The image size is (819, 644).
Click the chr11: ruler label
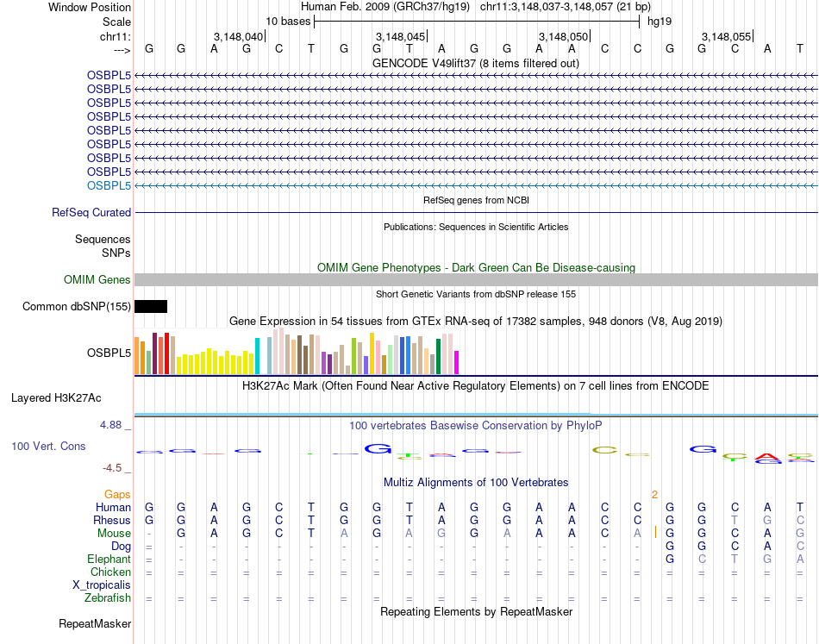pyautogui.click(x=116, y=36)
